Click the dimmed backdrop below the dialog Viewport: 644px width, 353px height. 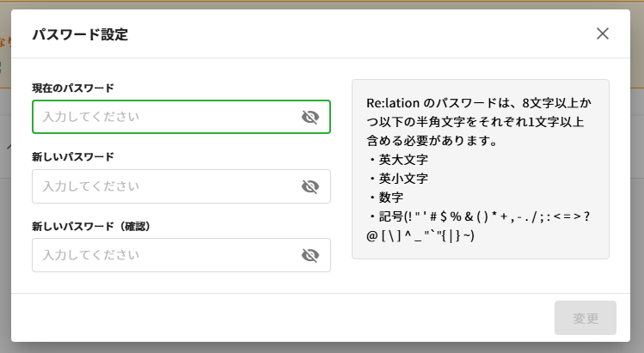click(322, 347)
